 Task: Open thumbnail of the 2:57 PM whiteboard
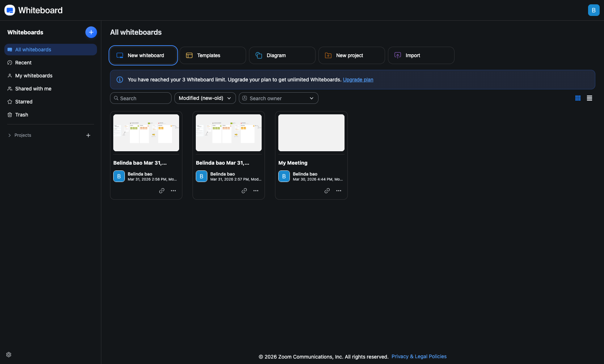(229, 133)
